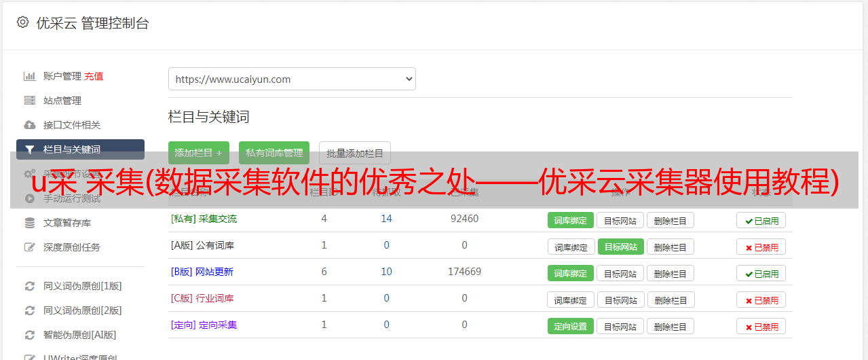Click 词库绑定 in the 网站更新 row

click(571, 273)
